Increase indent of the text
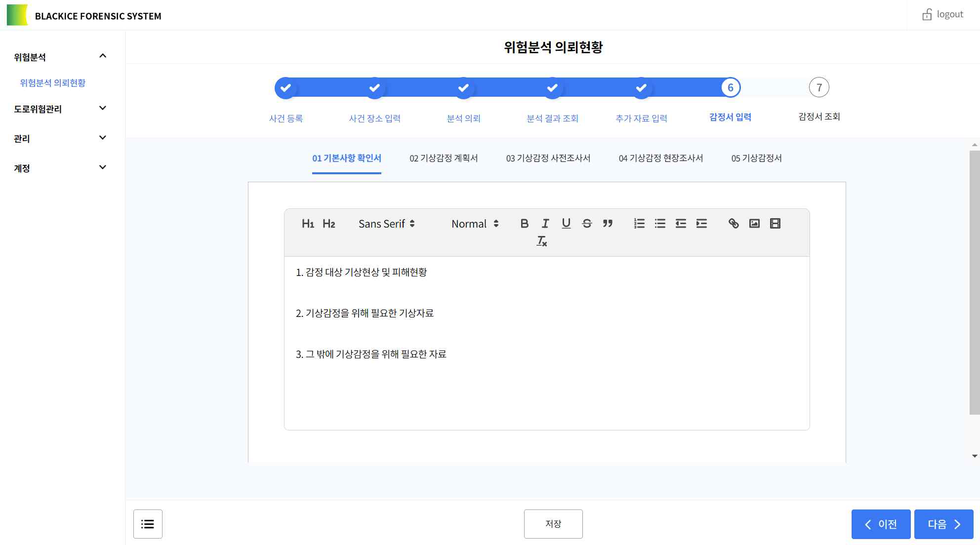Image resolution: width=980 pixels, height=545 pixels. click(701, 224)
